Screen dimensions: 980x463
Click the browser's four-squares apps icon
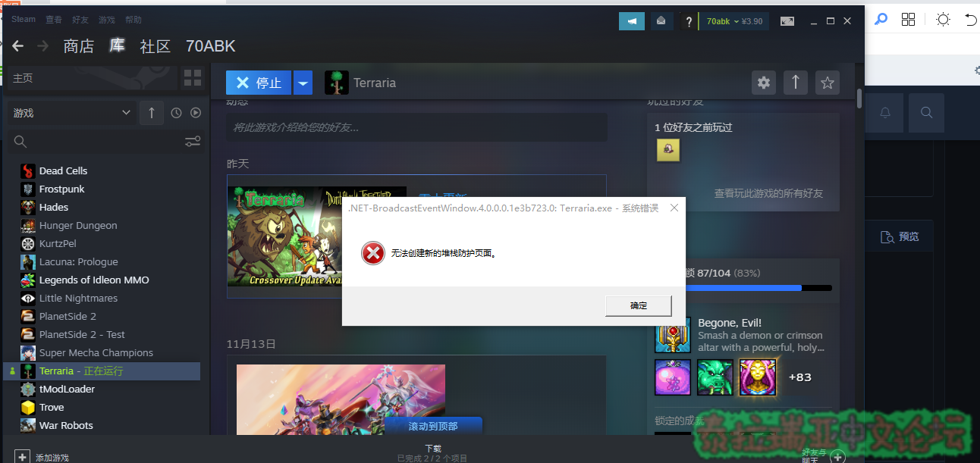(909, 20)
